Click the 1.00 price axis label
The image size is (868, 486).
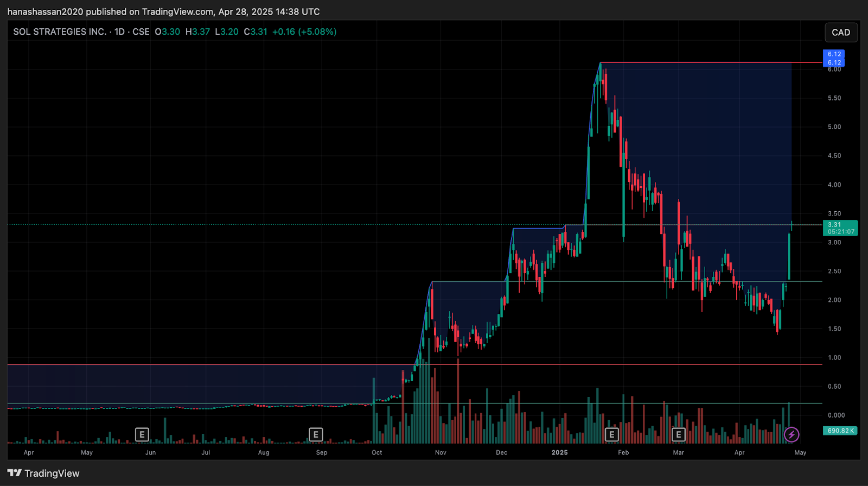(834, 358)
